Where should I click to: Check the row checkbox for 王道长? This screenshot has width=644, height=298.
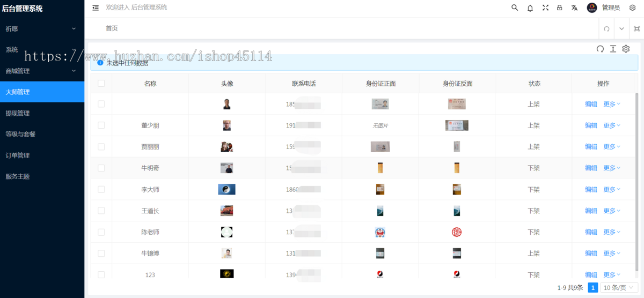[x=101, y=211]
